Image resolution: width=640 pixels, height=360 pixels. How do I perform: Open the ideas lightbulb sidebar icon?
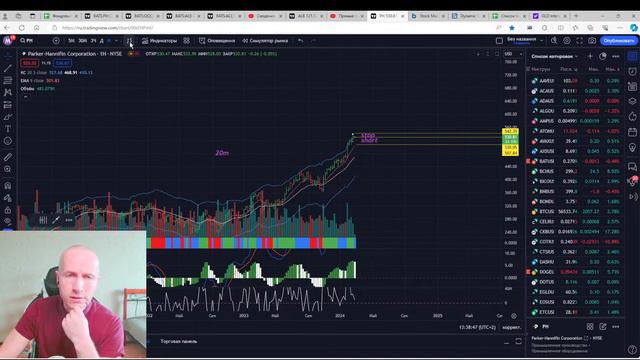coord(632,147)
